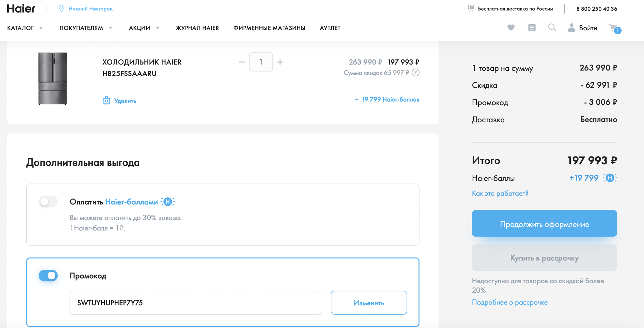Click the trash bin icon
The width and height of the screenshot is (644, 328).
pyautogui.click(x=106, y=101)
